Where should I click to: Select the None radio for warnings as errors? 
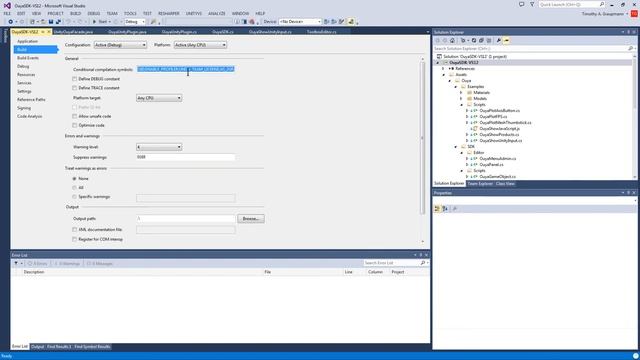click(74, 179)
